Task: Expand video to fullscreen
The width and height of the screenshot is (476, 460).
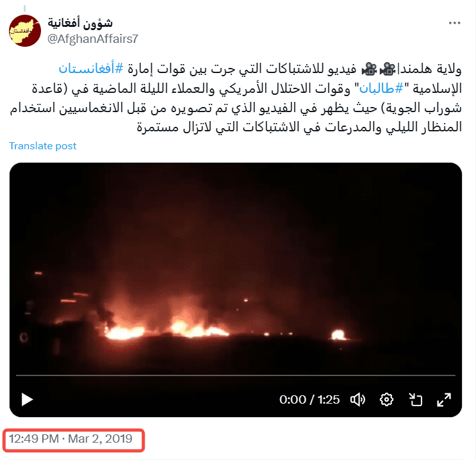Action: click(x=444, y=399)
